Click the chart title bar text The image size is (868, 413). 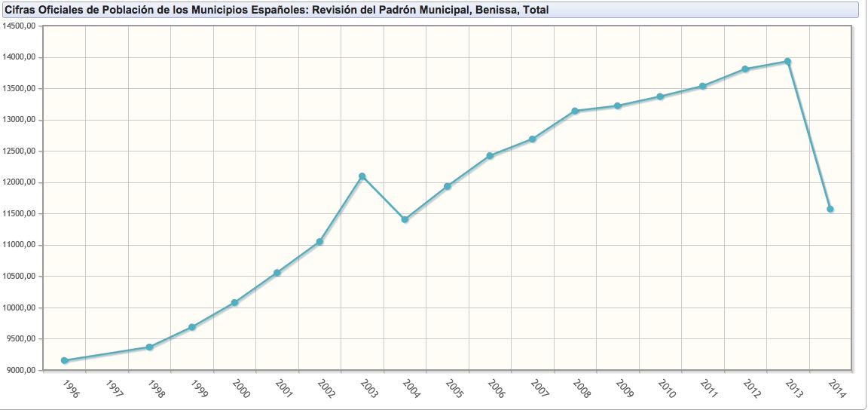[x=277, y=11]
